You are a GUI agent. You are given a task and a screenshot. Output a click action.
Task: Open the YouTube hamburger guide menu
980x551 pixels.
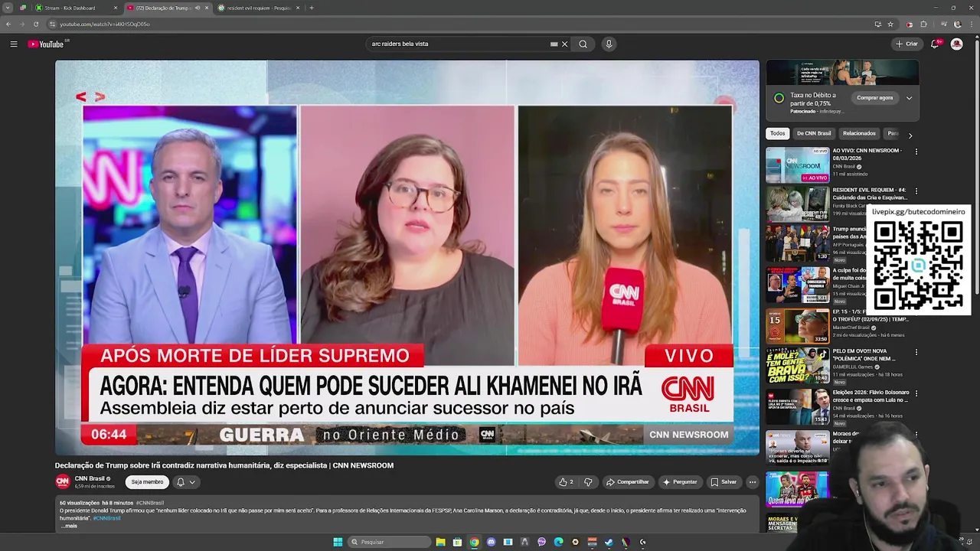[x=14, y=44]
